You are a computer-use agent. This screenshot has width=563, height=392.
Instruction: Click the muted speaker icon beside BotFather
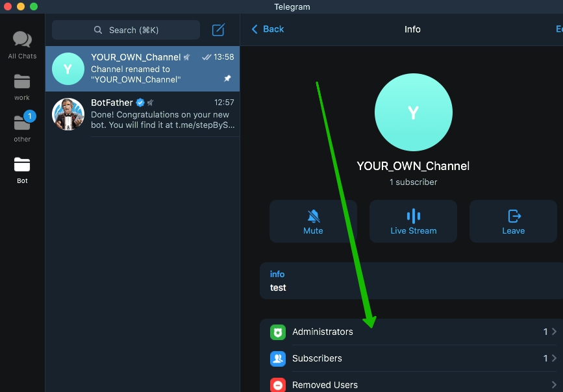coord(151,103)
